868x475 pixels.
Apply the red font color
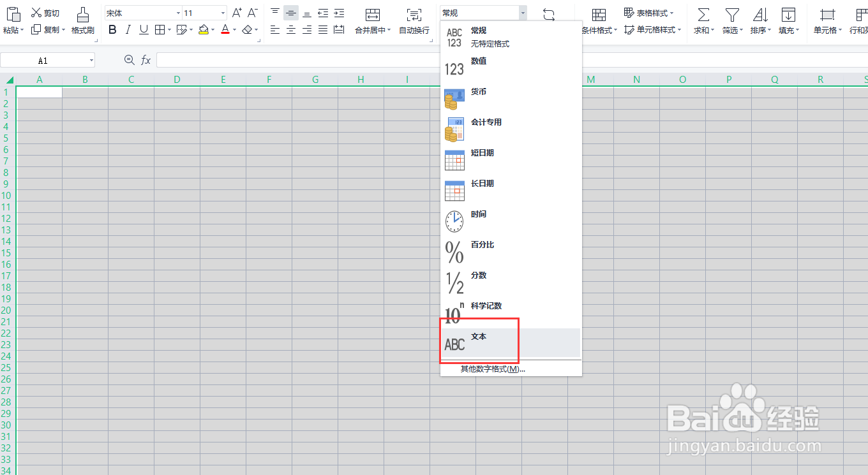[x=225, y=29]
